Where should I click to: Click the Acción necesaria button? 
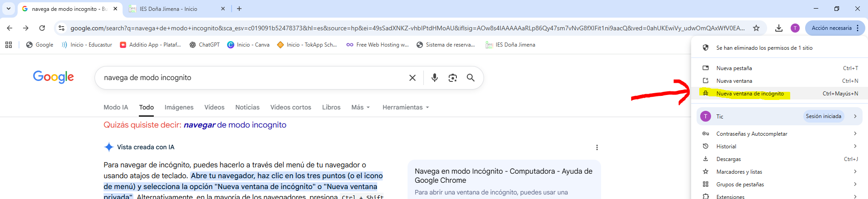[x=831, y=28]
